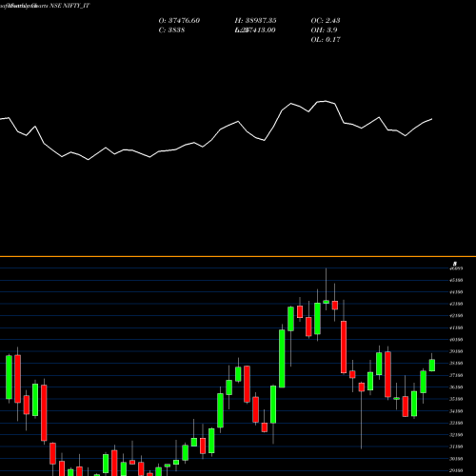The image size is (476, 476).
Task: Click the right end of the white line
Action: (432, 119)
